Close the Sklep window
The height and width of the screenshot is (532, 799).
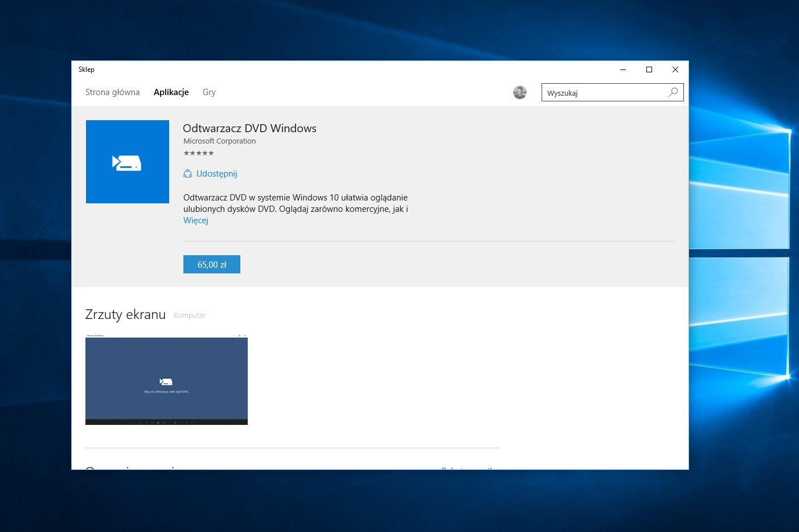click(x=675, y=69)
